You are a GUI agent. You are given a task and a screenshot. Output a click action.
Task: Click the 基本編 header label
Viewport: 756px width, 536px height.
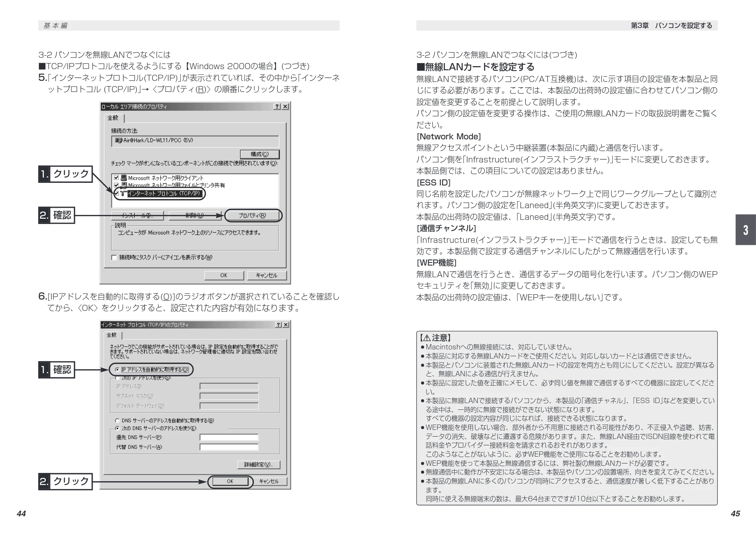coord(56,26)
